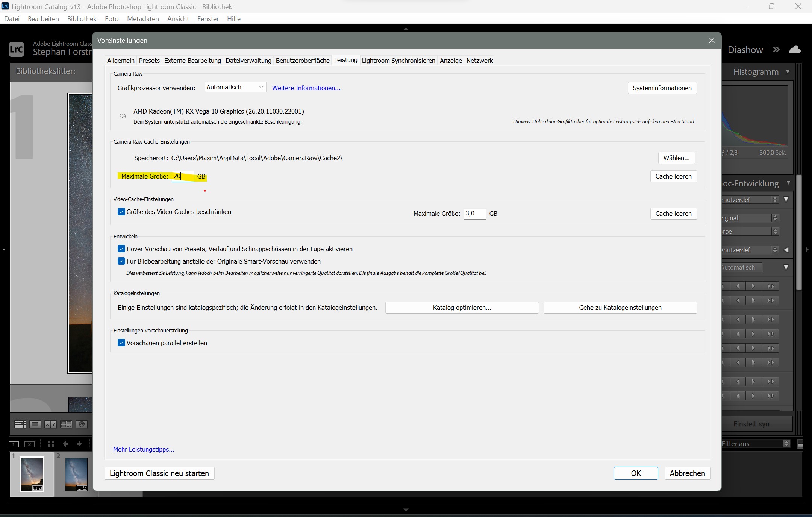Image resolution: width=812 pixels, height=517 pixels.
Task: Close the Voreinstellungen dialog
Action: tap(712, 40)
